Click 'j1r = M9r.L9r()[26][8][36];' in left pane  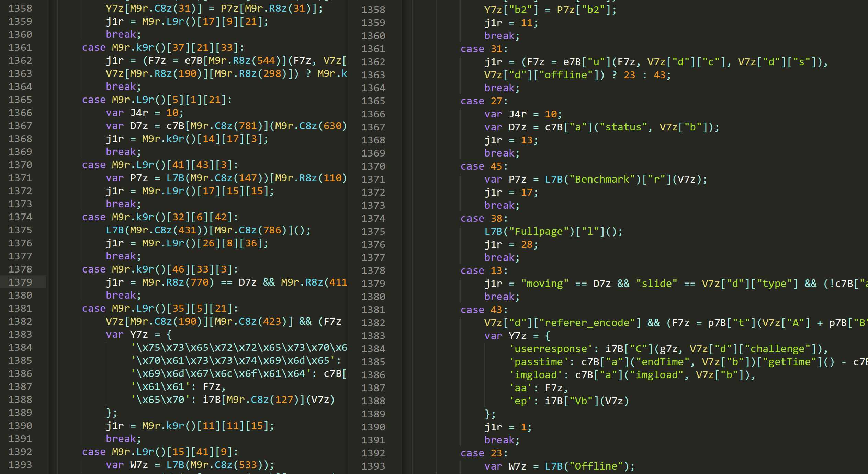[x=187, y=243]
